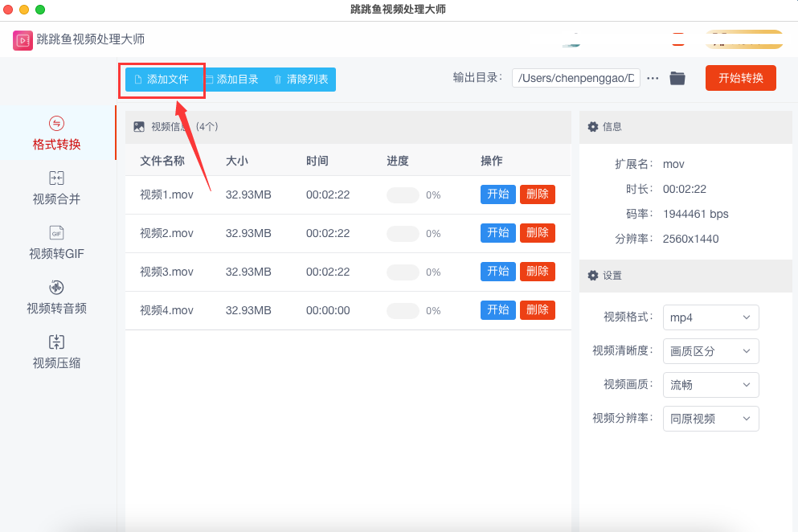Select the 视频4.mov file name

coord(166,310)
